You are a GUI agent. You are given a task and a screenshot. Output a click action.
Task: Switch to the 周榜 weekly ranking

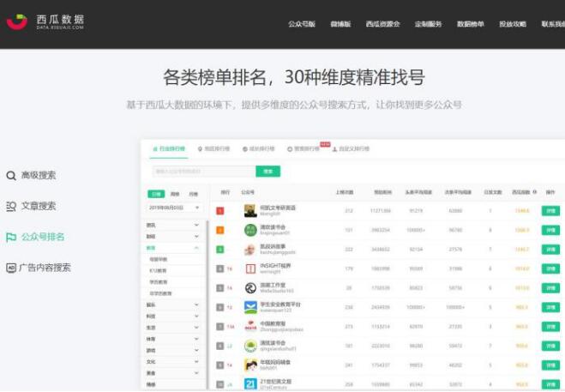click(175, 194)
